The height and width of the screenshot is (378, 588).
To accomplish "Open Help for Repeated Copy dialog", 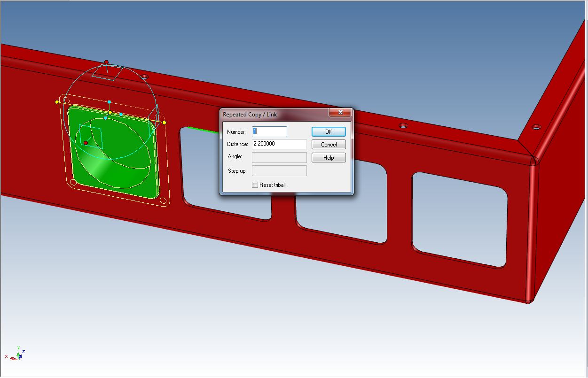I will point(329,158).
